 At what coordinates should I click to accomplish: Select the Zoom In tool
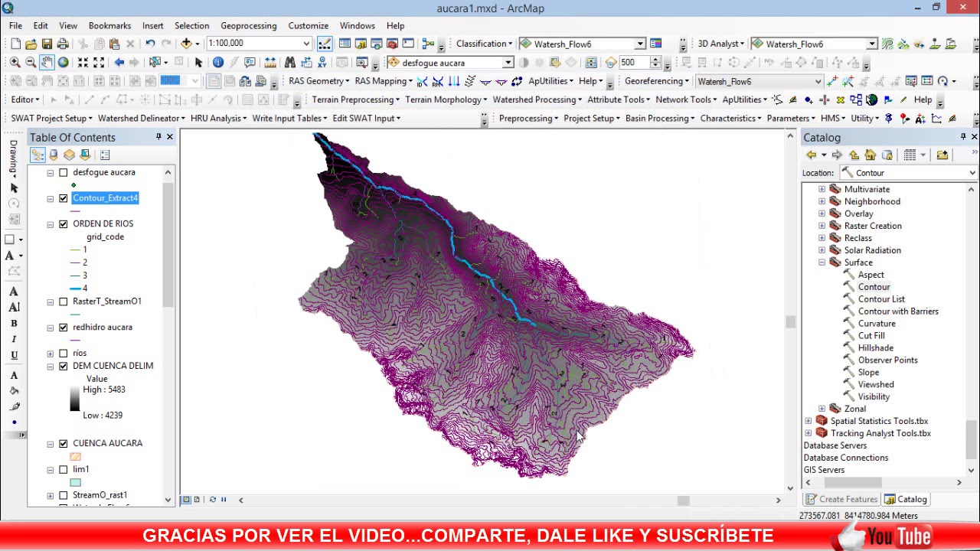(15, 62)
